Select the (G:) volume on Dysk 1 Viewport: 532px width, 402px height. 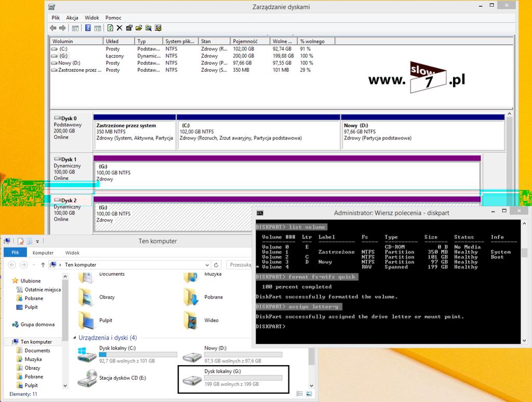pos(287,175)
